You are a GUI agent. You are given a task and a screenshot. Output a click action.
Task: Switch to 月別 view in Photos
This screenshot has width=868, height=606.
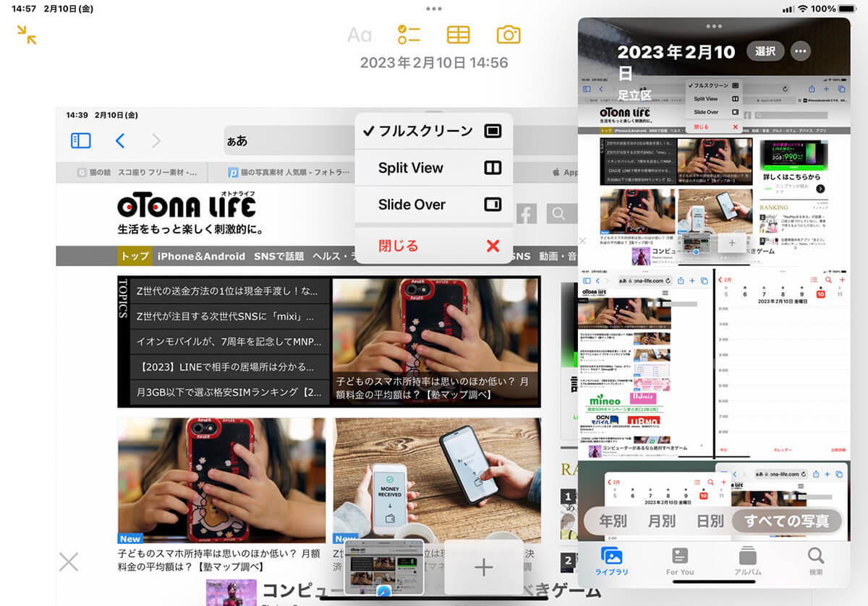click(x=661, y=521)
